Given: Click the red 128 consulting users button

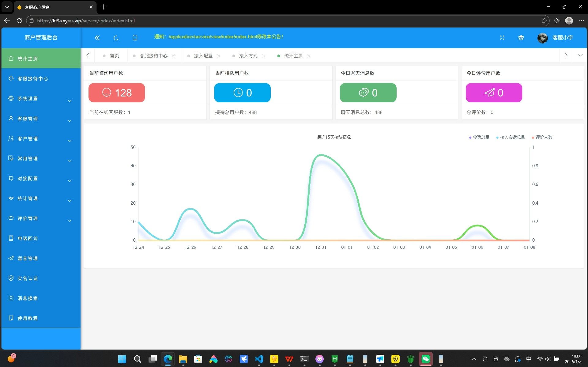Looking at the screenshot, I should click(x=117, y=93).
